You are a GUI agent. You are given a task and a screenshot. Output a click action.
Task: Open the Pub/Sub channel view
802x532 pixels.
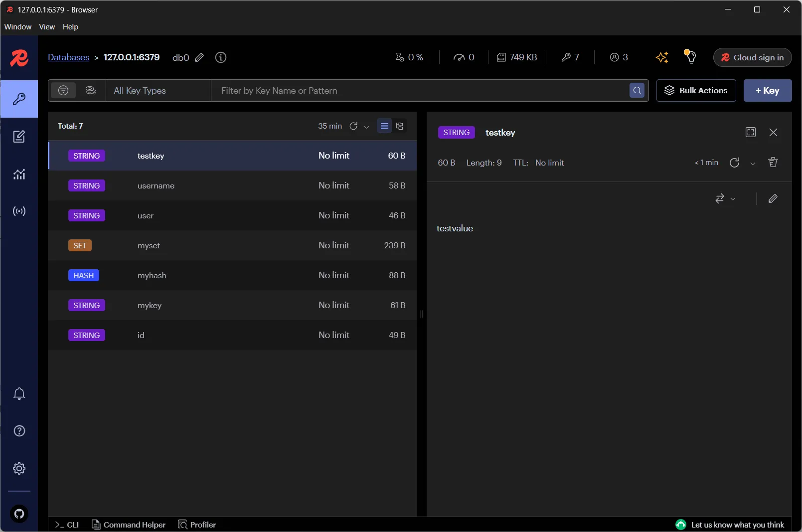tap(19, 211)
